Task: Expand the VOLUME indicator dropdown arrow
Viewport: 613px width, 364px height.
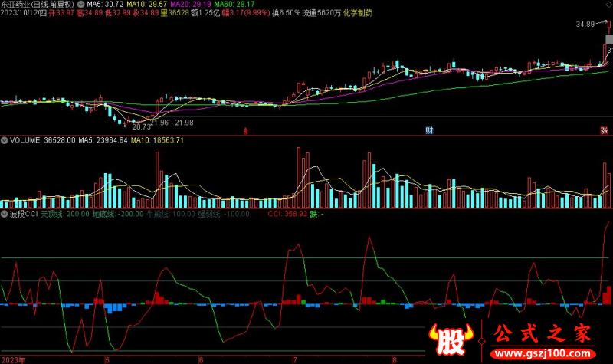Action: (5, 140)
